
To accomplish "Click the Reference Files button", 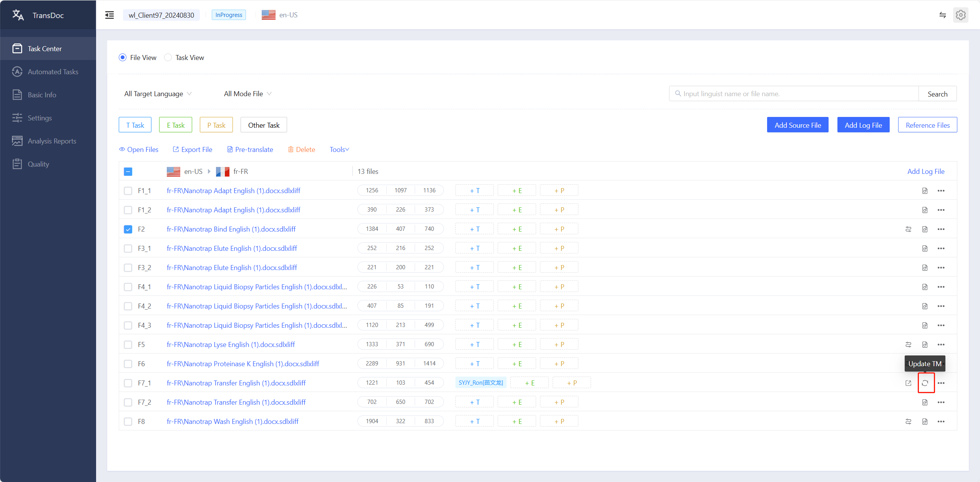I will pos(927,125).
